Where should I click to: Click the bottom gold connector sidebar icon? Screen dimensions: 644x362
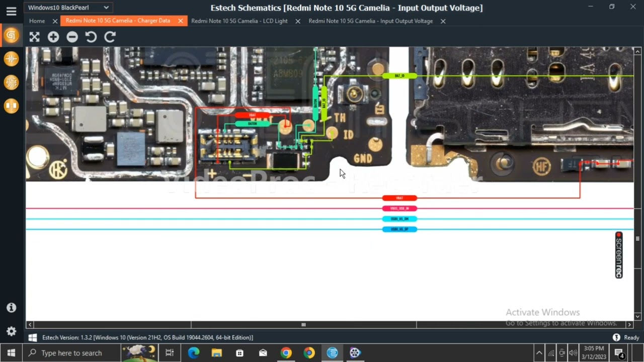tap(11, 106)
